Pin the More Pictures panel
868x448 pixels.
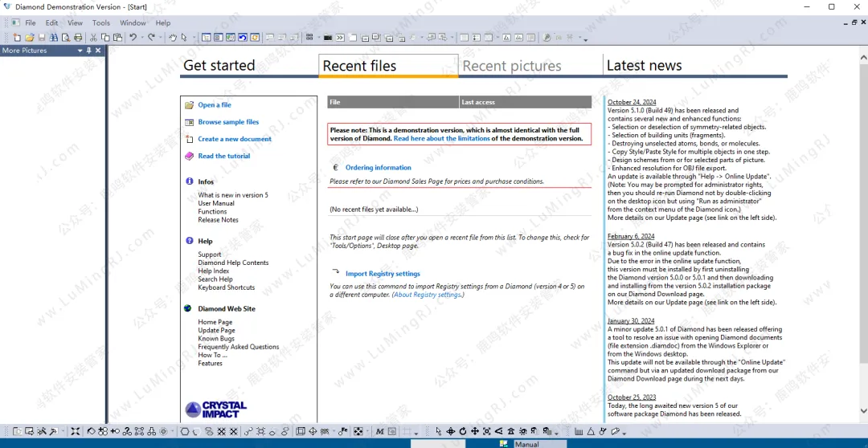click(x=88, y=51)
